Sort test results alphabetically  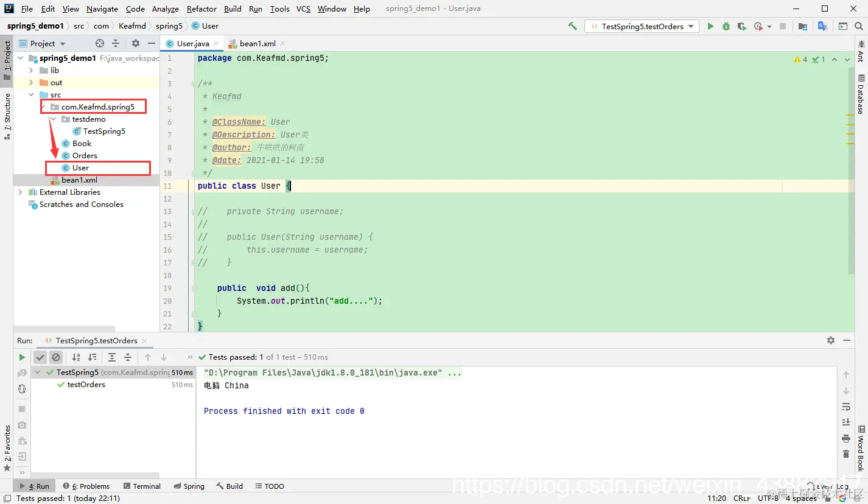coord(76,357)
